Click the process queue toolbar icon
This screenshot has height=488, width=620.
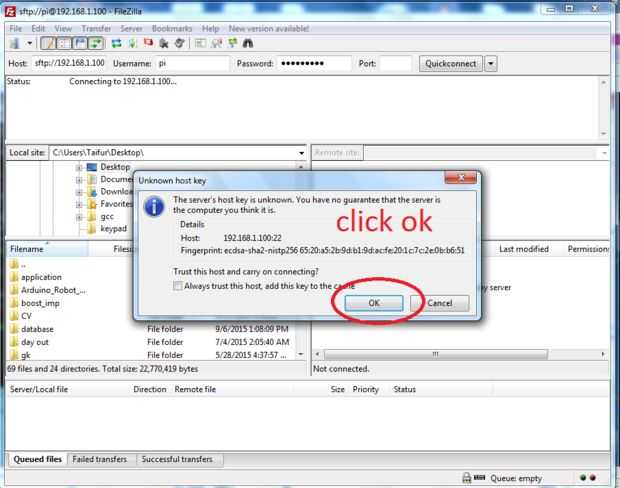point(132,43)
